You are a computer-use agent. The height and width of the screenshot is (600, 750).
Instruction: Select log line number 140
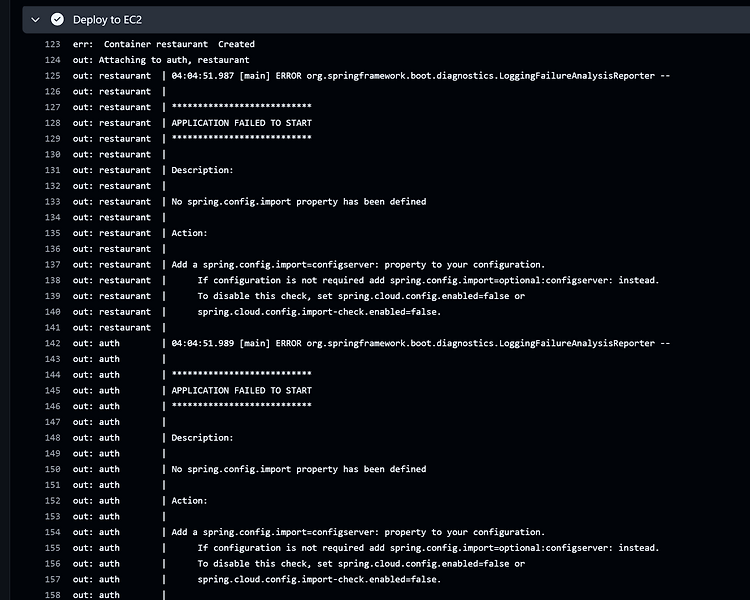point(53,312)
